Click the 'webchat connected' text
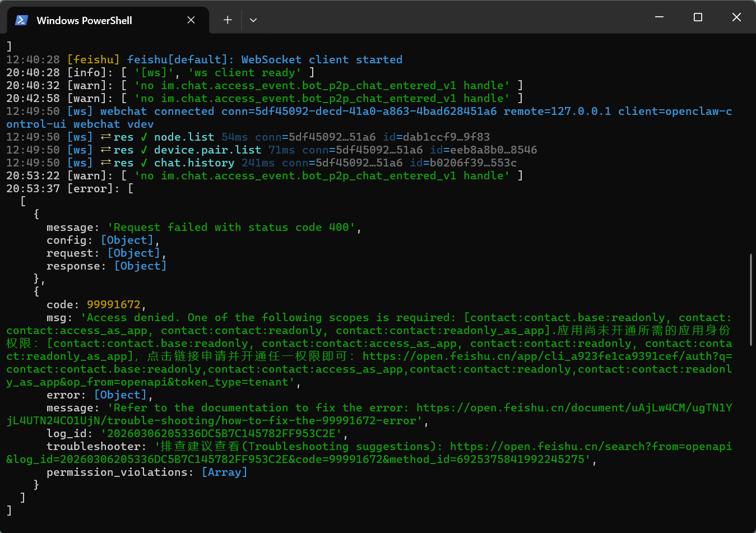Viewport: 756px width, 533px height. click(157, 111)
